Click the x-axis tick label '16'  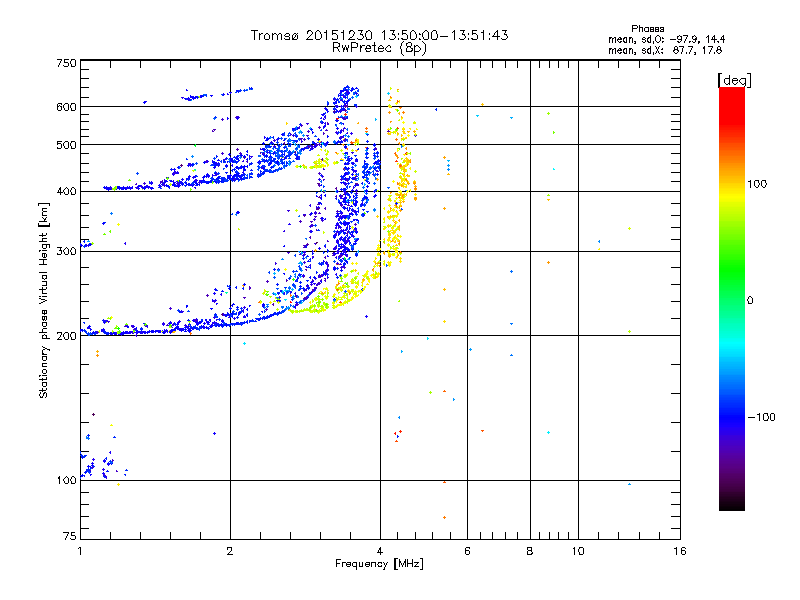tap(680, 551)
